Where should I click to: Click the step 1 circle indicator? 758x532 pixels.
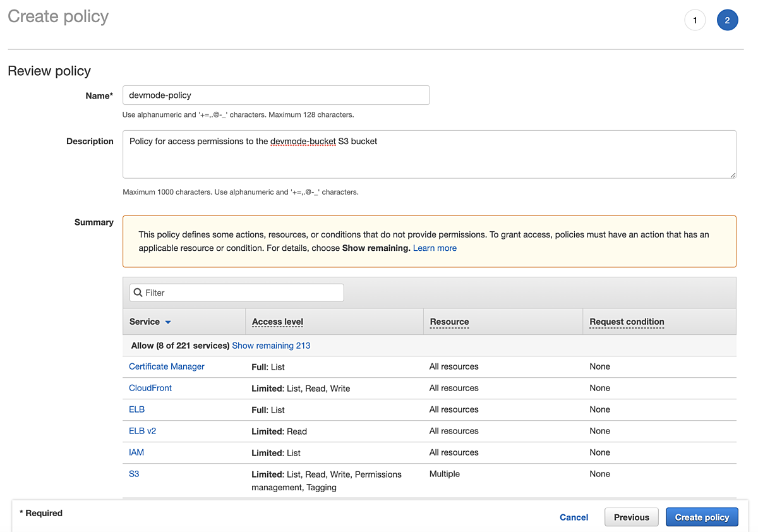[x=695, y=20]
